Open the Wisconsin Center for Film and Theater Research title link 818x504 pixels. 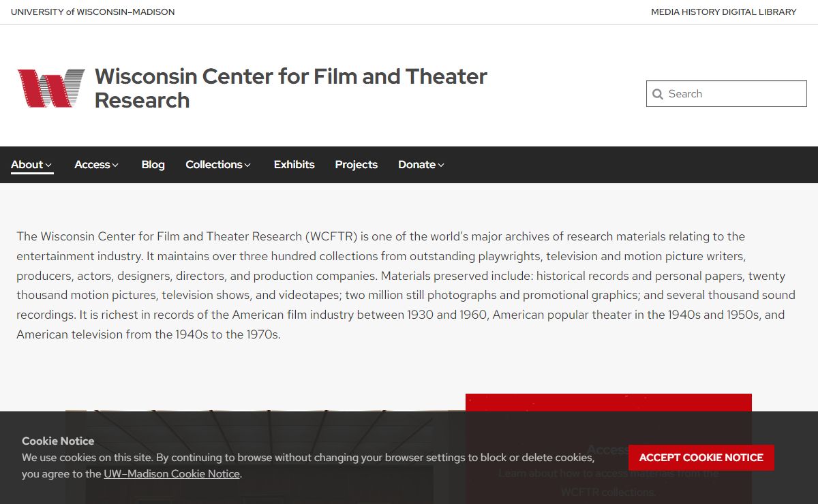tap(291, 88)
